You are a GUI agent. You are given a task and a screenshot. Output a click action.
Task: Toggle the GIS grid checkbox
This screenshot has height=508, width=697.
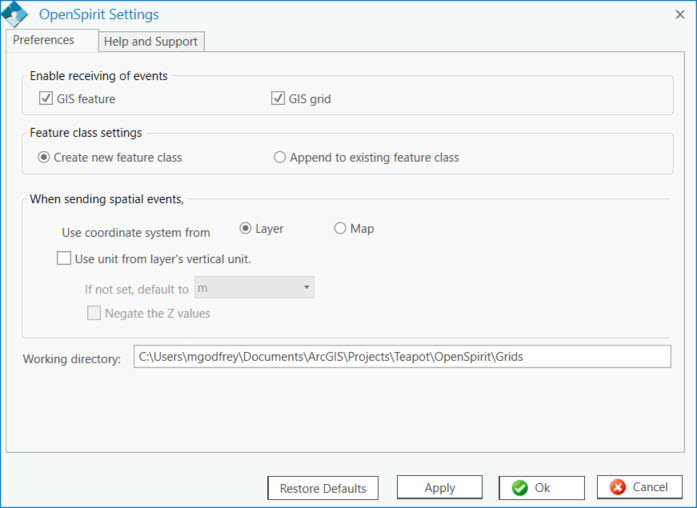(278, 98)
